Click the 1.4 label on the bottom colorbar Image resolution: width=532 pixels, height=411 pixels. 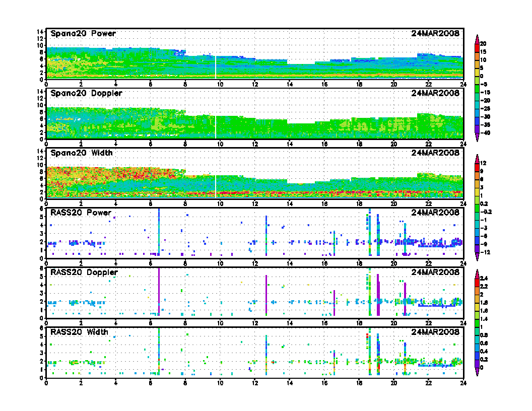pos(484,319)
